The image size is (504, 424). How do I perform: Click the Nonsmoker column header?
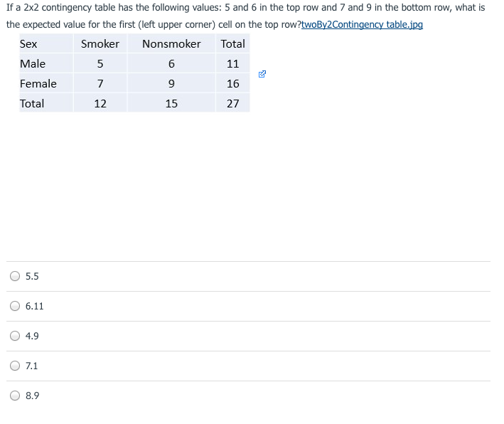tap(171, 43)
